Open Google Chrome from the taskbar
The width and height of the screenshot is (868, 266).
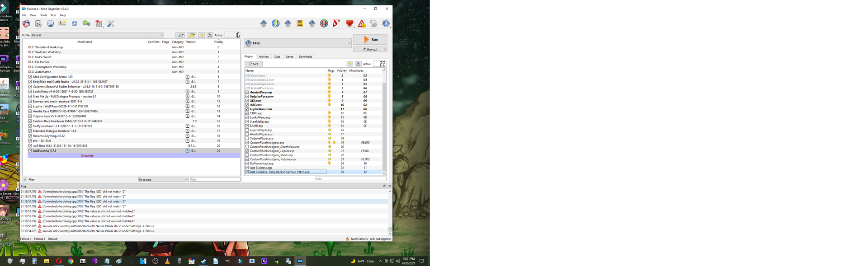pyautogui.click(x=71, y=261)
